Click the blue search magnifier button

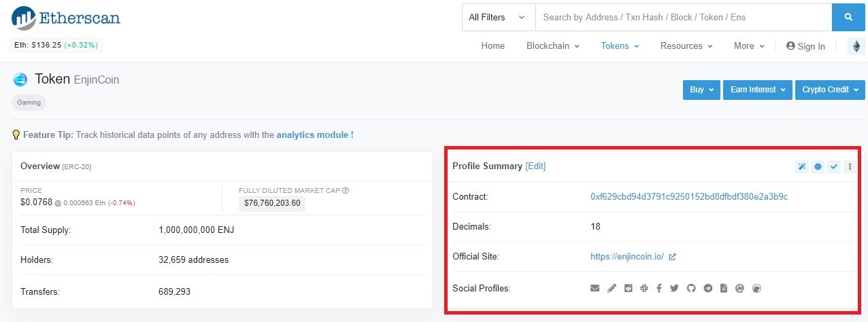(848, 17)
